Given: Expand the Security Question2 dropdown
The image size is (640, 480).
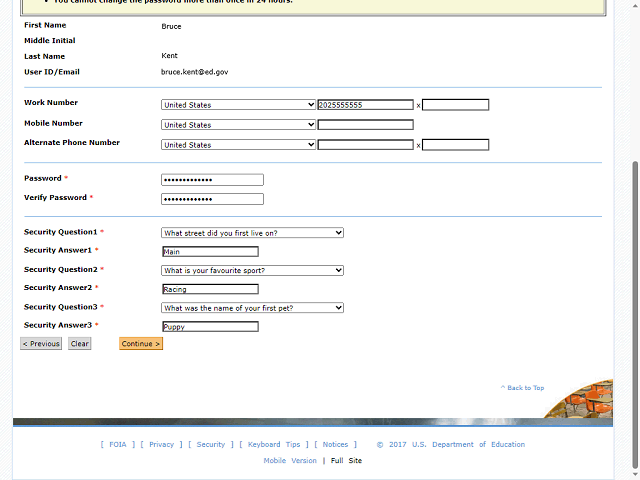Looking at the screenshot, I should 252,271.
